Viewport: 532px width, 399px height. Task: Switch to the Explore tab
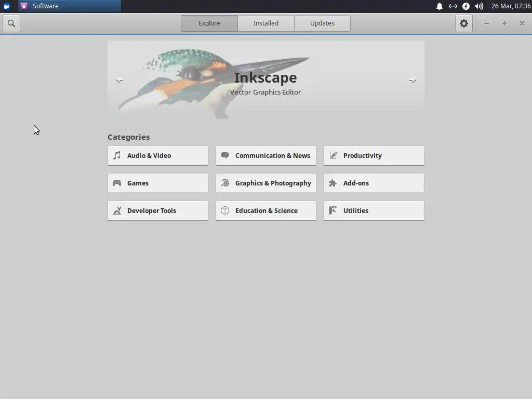(209, 23)
